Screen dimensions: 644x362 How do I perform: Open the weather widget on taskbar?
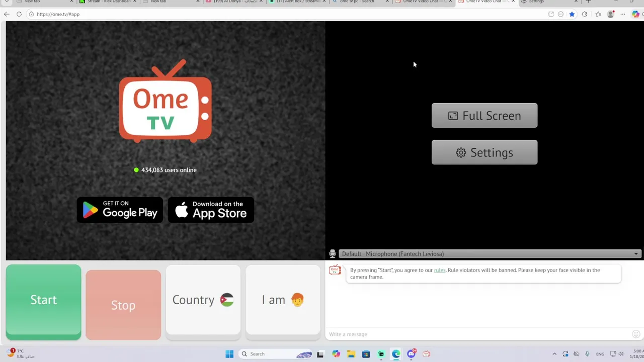(x=22, y=353)
